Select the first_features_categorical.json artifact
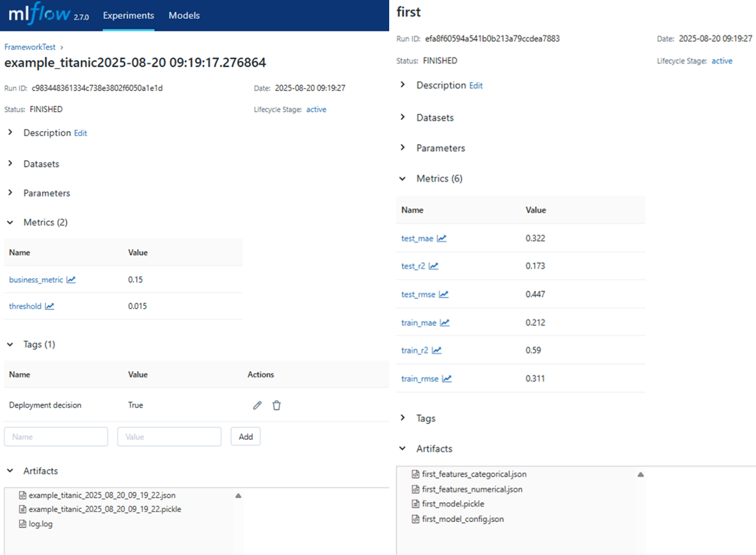The width and height of the screenshot is (756, 555). coord(473,474)
